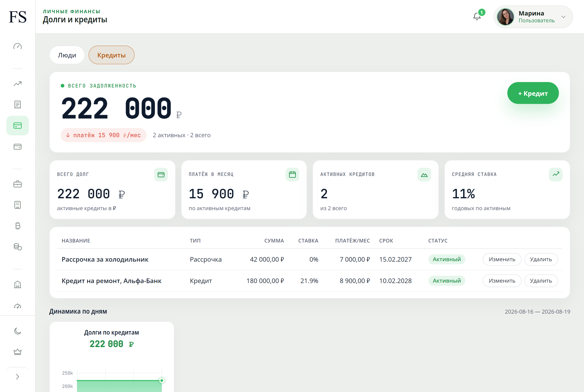The width and height of the screenshot is (584, 392).
Task: Click the 7 000,00 ₽ payment cell
Action: click(x=355, y=260)
